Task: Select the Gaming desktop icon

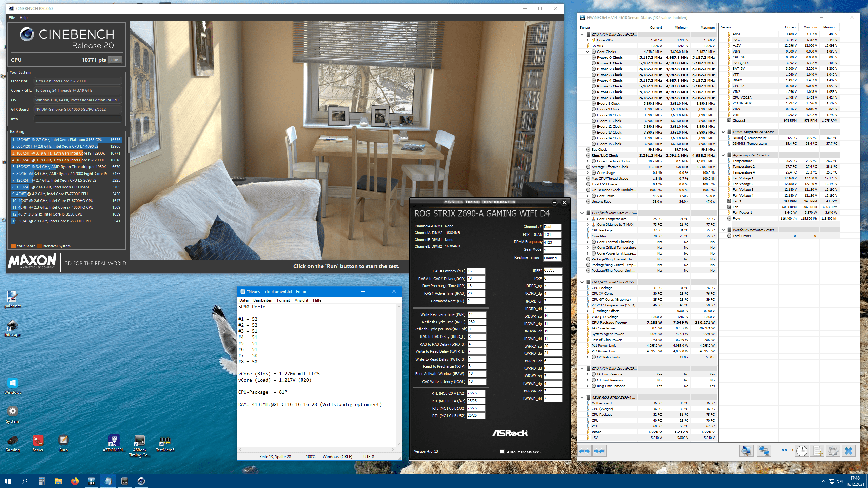Action: pos(13,444)
